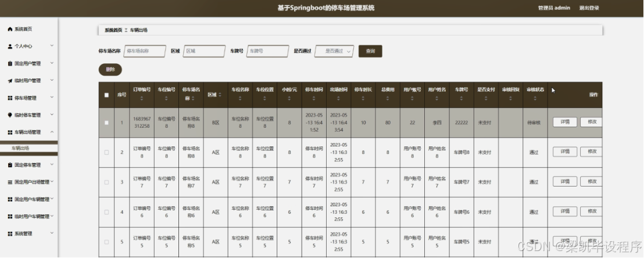Sort table by 停车时间 column arrows
This screenshot has height=258, width=644.
point(314,99)
